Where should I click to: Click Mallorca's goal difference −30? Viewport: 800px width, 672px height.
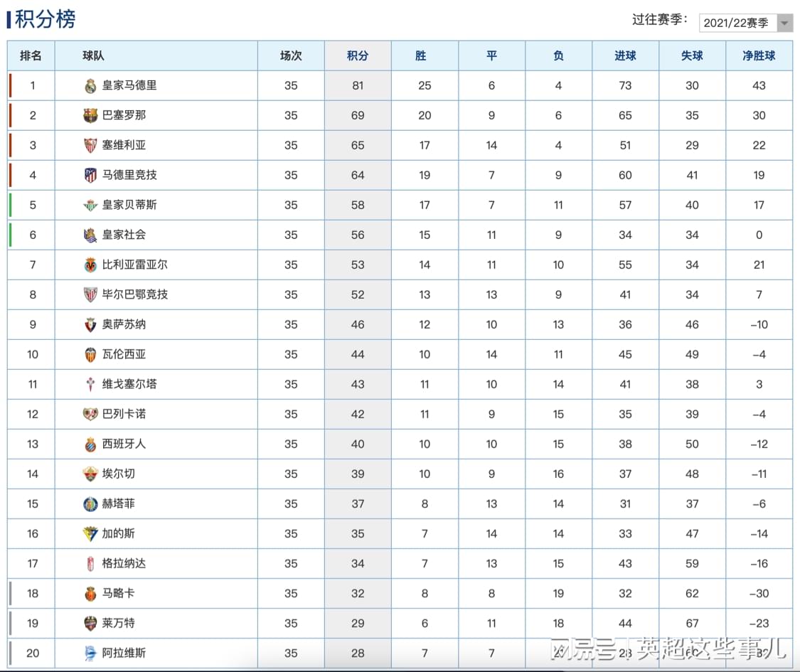click(759, 593)
